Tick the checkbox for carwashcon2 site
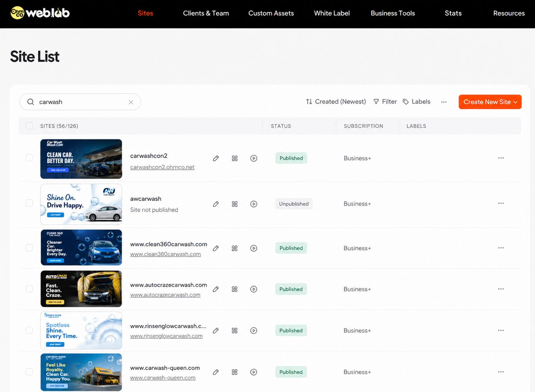 point(29,157)
